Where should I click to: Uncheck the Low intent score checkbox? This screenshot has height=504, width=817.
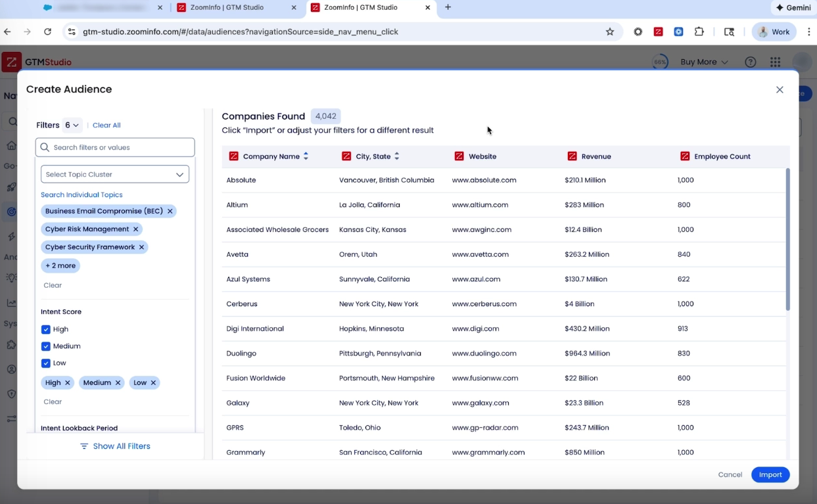point(45,363)
